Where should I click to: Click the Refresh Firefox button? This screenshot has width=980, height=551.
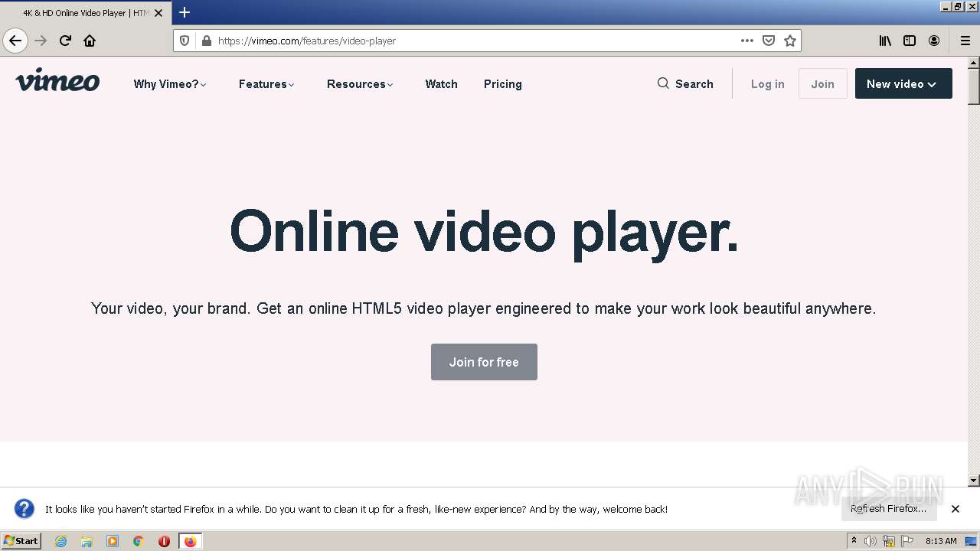click(x=888, y=508)
